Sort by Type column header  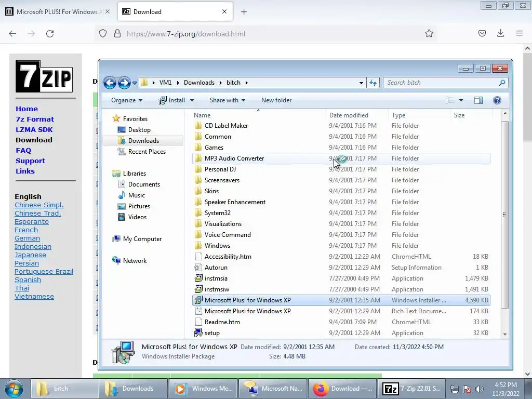(419, 115)
